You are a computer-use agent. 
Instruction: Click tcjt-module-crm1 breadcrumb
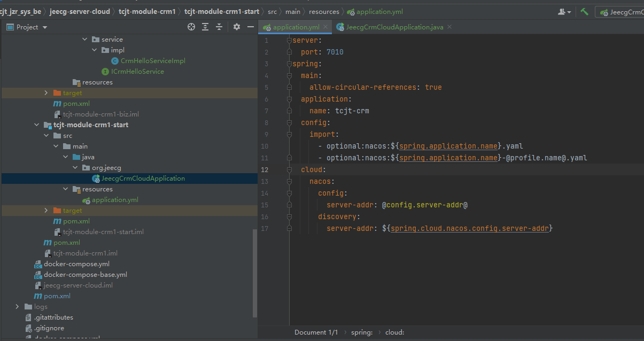[x=147, y=11]
